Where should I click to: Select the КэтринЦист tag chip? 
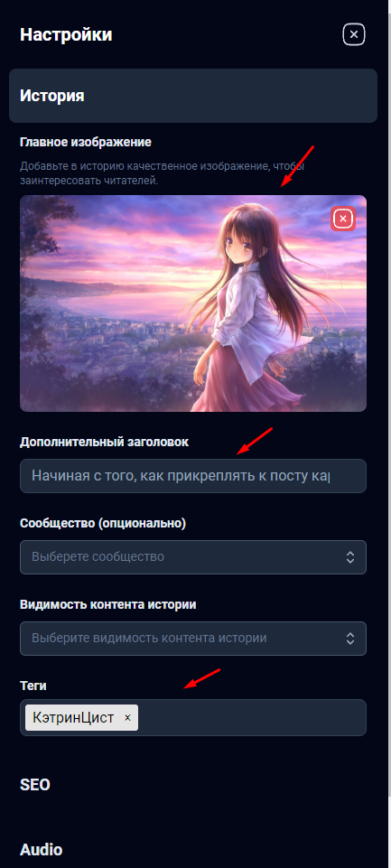(x=73, y=718)
